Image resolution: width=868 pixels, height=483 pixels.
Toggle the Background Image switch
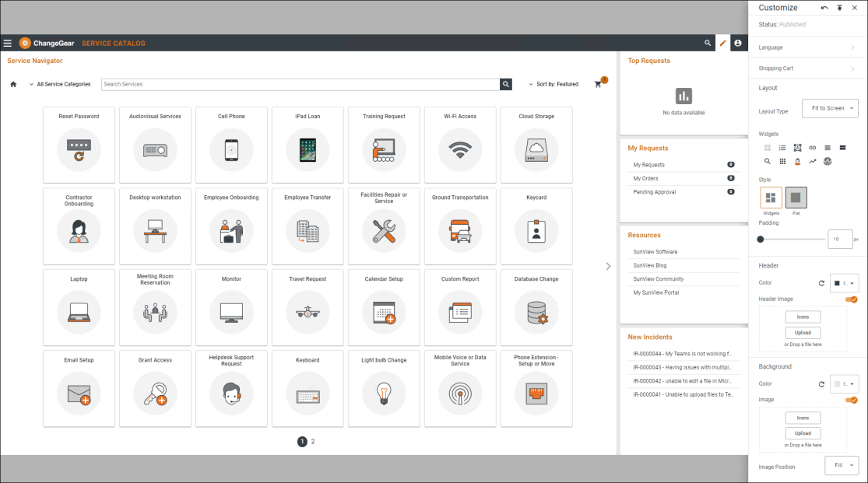click(x=852, y=400)
